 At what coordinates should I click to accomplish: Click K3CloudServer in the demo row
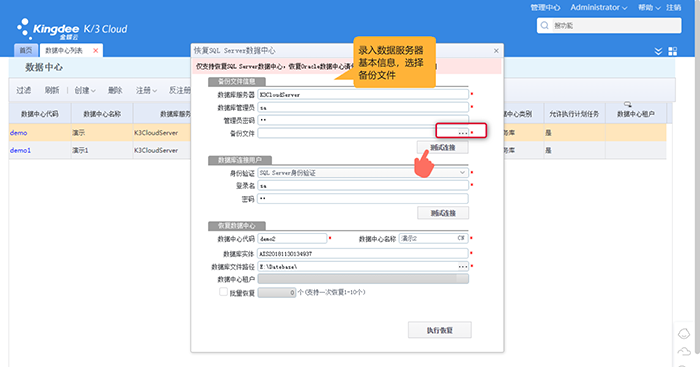coord(156,133)
